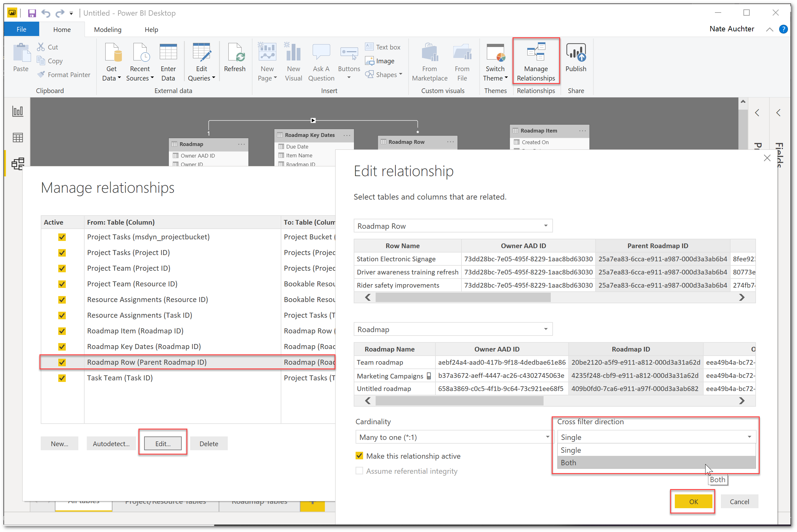Screen dimensions: 797x532
Task: Expand New Page dropdown
Action: coord(275,78)
